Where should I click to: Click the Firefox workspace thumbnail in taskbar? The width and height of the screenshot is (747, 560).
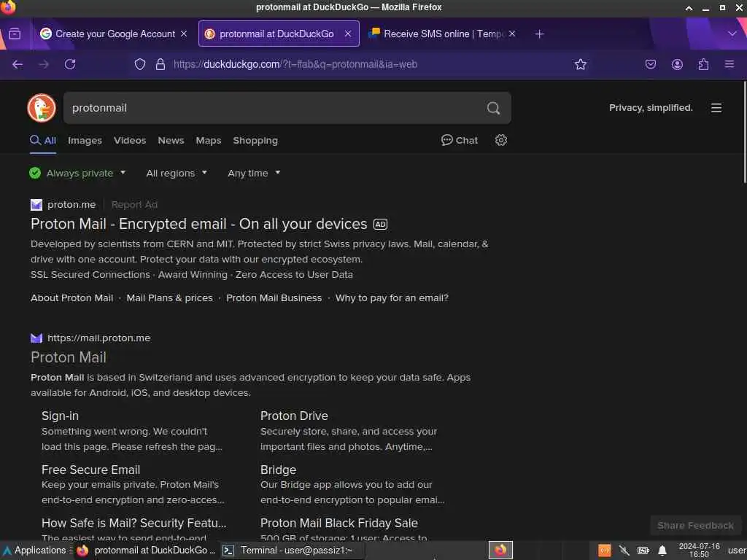500,551
